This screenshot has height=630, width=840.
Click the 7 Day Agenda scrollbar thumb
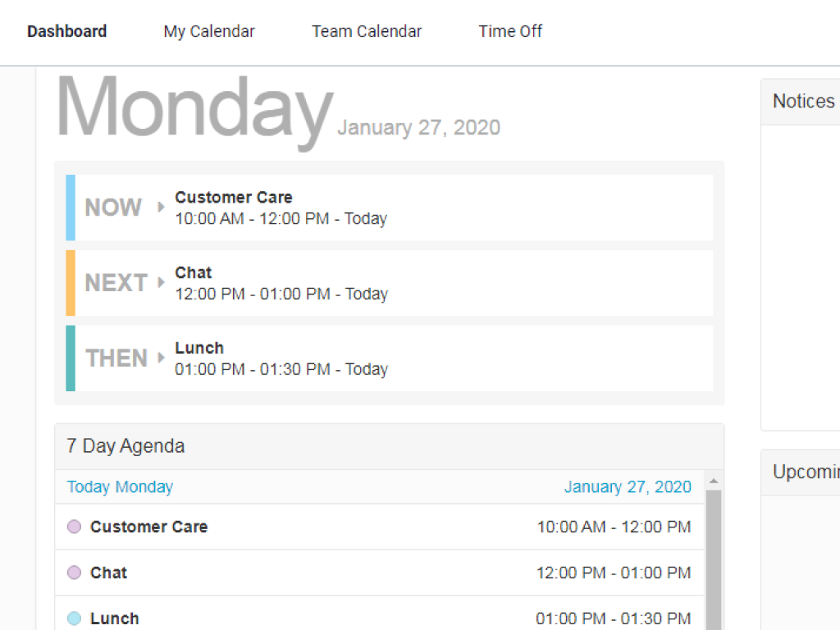(x=714, y=558)
